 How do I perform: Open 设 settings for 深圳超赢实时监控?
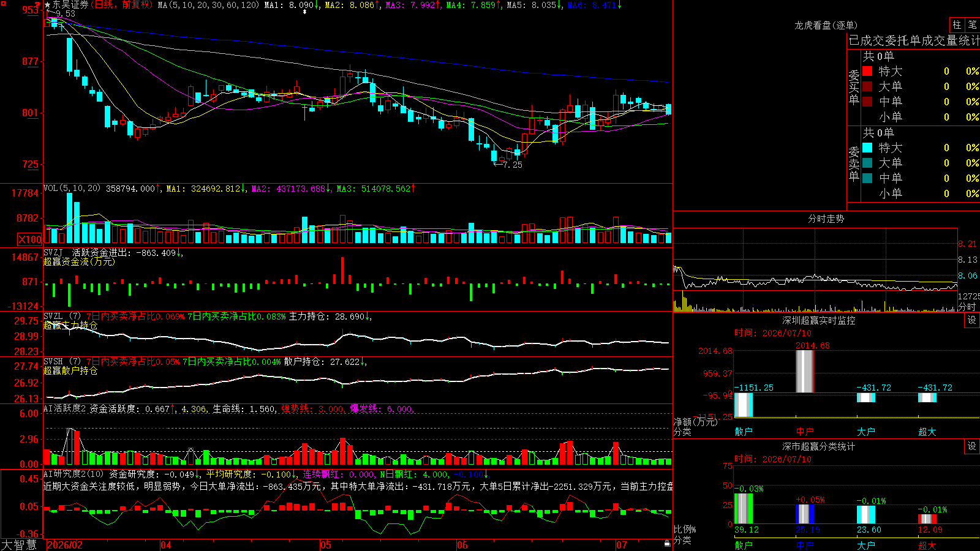[972, 320]
